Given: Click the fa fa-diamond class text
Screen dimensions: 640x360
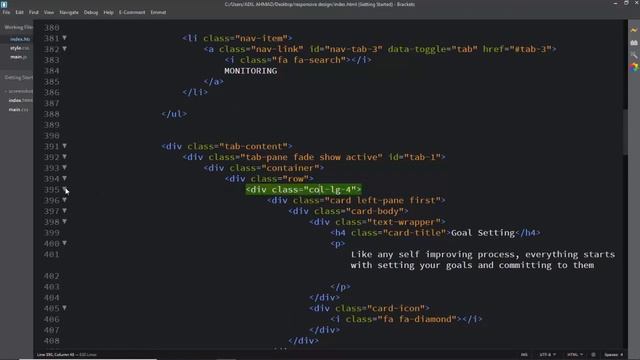Looking at the screenshot, I should [x=417, y=319].
